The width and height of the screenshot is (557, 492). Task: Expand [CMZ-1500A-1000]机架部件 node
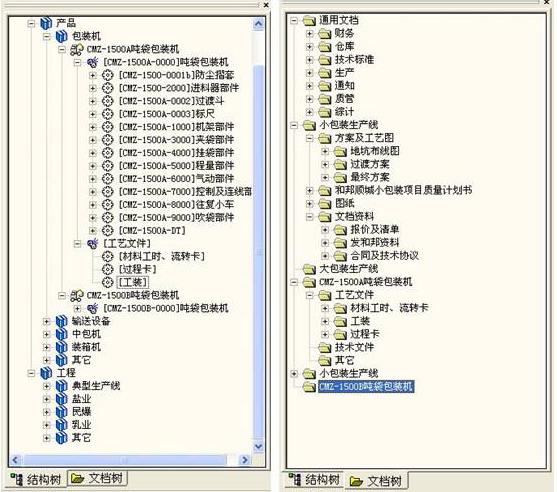[92, 127]
